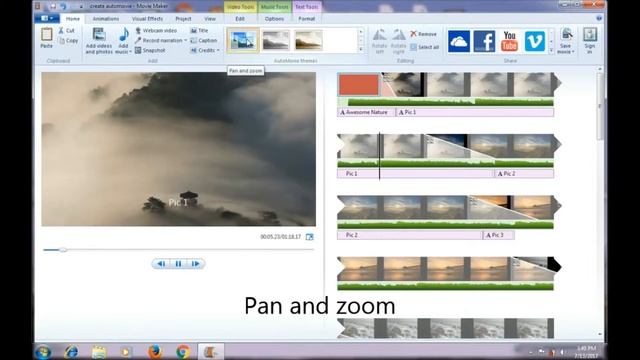This screenshot has height=360, width=640.
Task: View preview in full screen
Action: 309,237
